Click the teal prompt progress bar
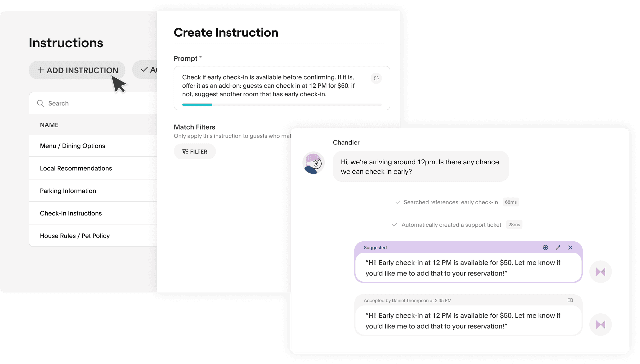This screenshot has width=640, height=364. 197,105
